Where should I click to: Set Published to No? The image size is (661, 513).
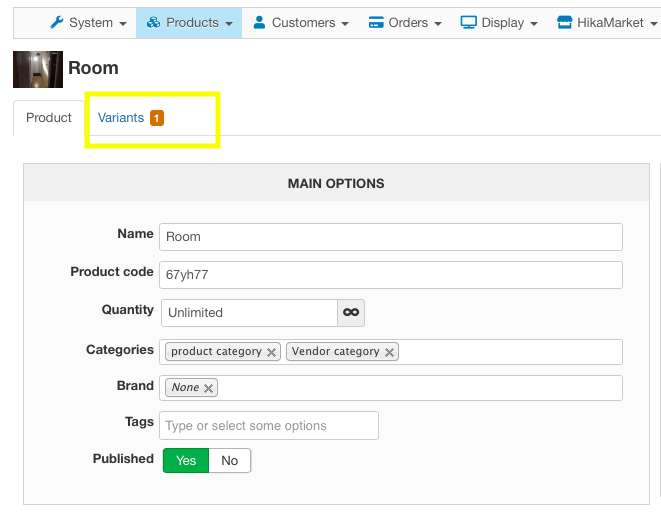pos(230,460)
